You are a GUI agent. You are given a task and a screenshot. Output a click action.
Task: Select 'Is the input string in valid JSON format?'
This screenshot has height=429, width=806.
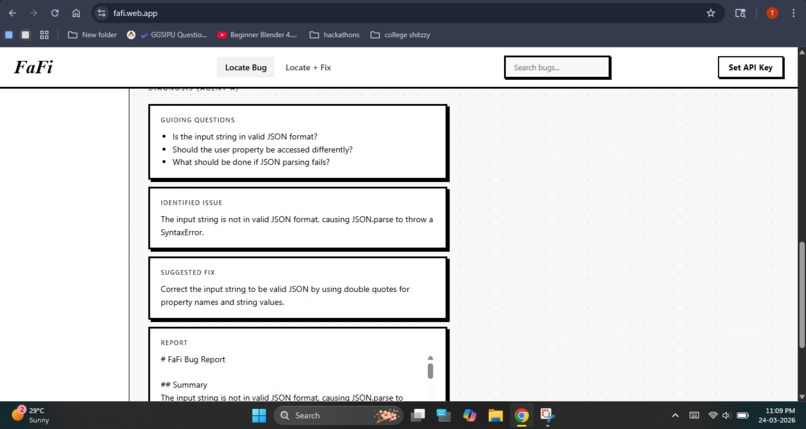245,137
